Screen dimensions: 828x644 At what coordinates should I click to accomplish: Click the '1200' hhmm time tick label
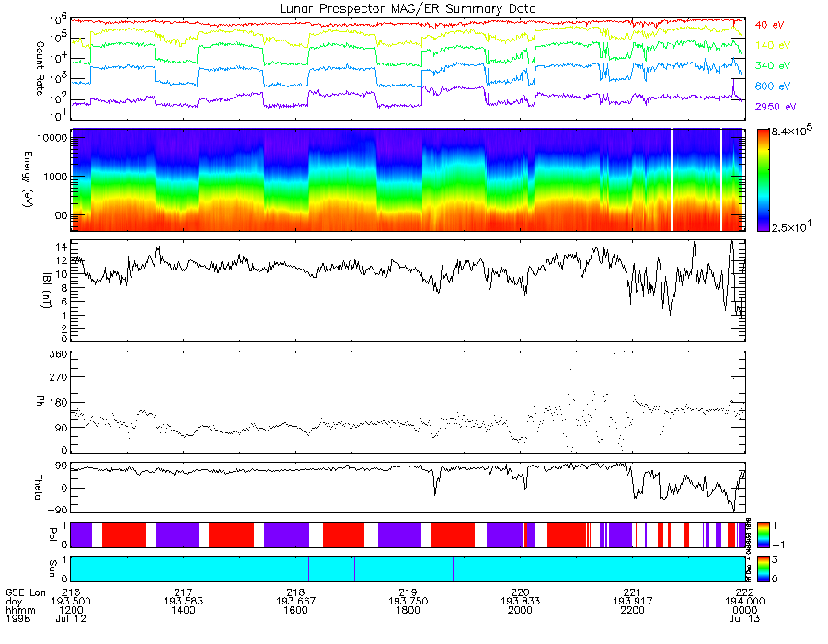[71, 610]
